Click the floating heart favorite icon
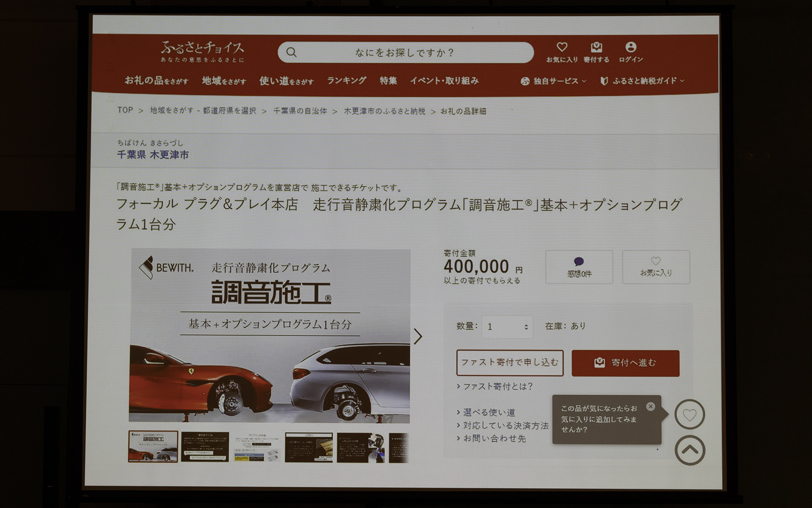 690,415
